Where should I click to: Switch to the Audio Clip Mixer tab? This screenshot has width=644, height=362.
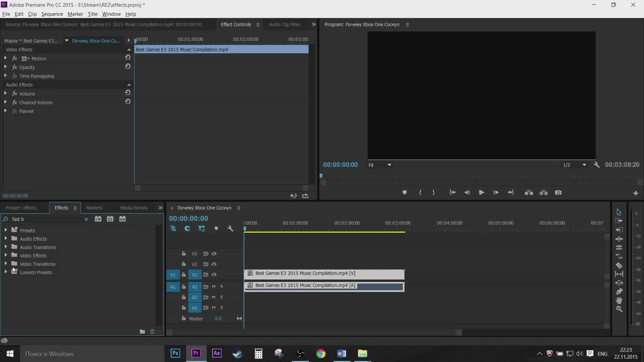point(284,24)
